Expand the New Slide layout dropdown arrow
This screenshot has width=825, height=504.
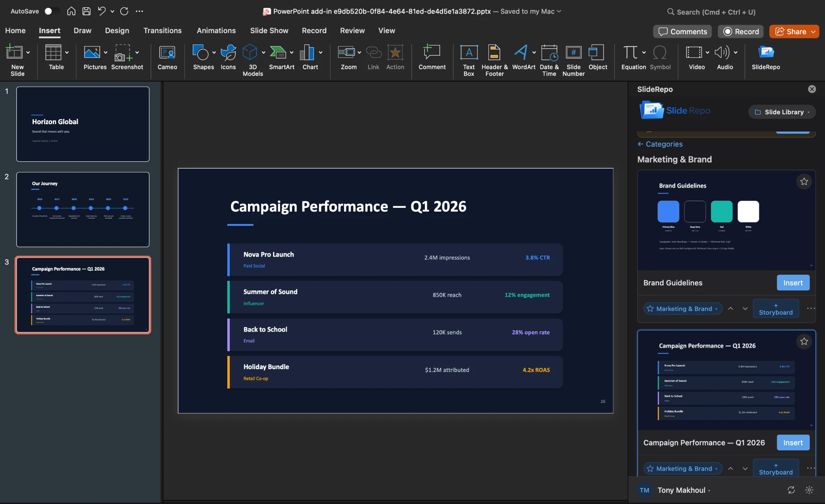(28, 52)
